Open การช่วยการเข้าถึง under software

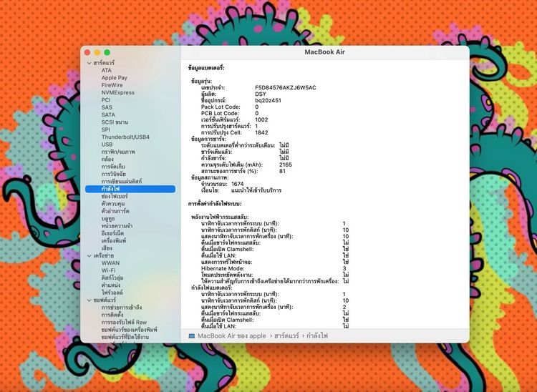[x=122, y=307]
